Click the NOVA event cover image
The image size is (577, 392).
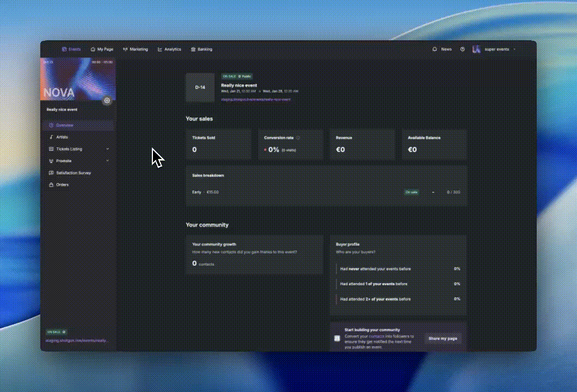pos(78,79)
